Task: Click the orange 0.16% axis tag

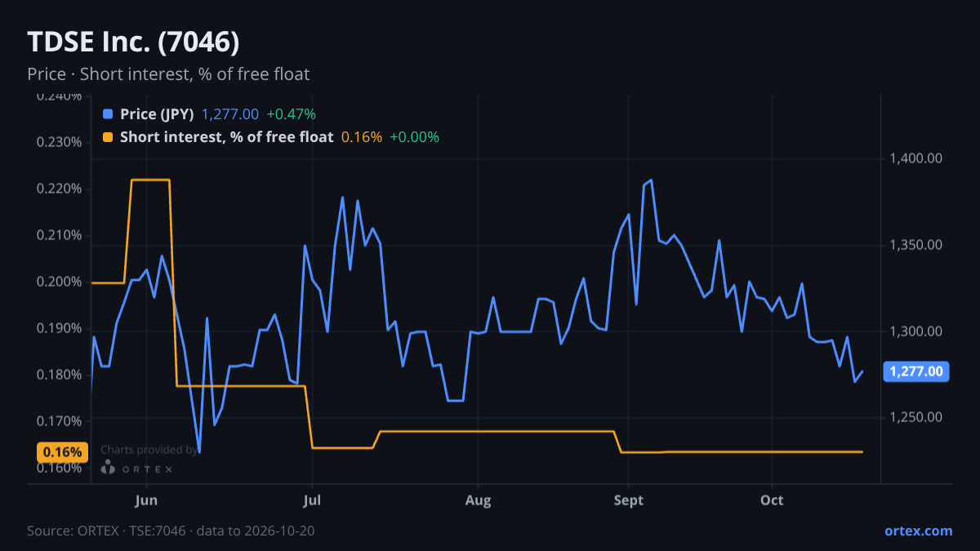Action: [x=62, y=451]
